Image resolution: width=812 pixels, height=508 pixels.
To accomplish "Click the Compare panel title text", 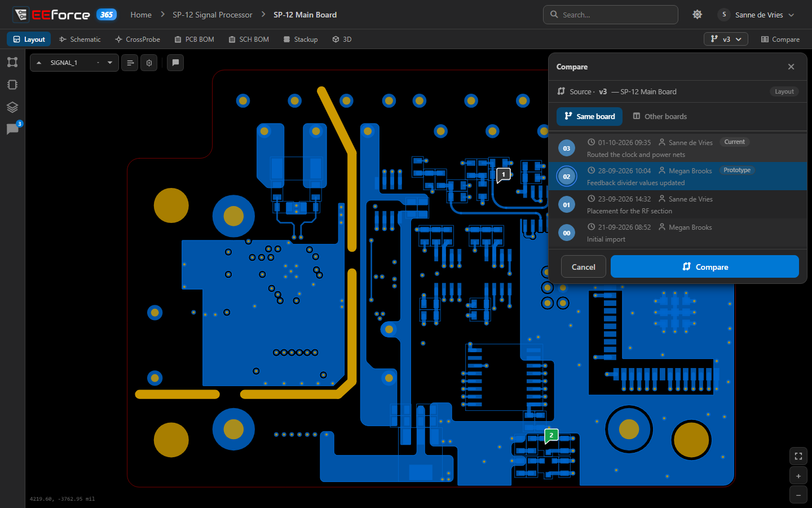I will [572, 67].
